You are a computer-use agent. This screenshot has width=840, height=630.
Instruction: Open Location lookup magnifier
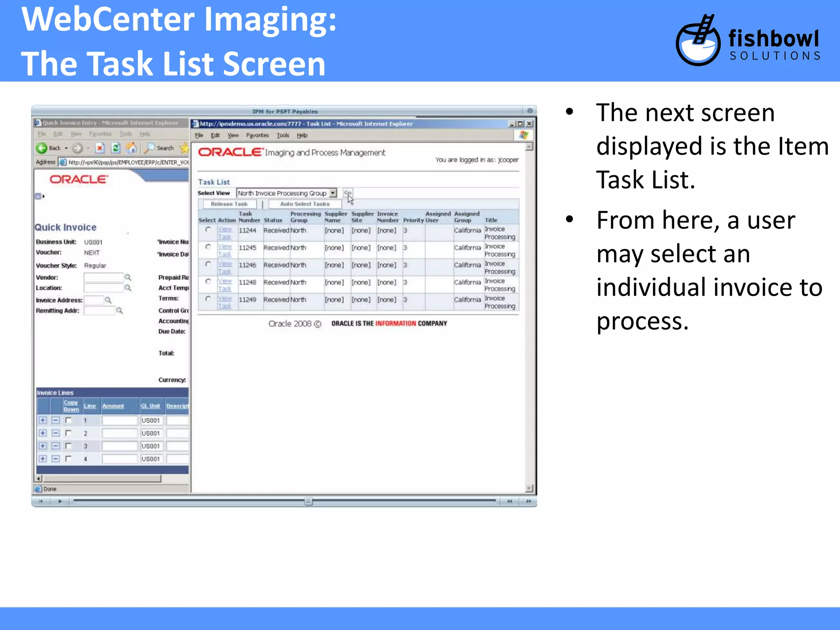point(128,288)
